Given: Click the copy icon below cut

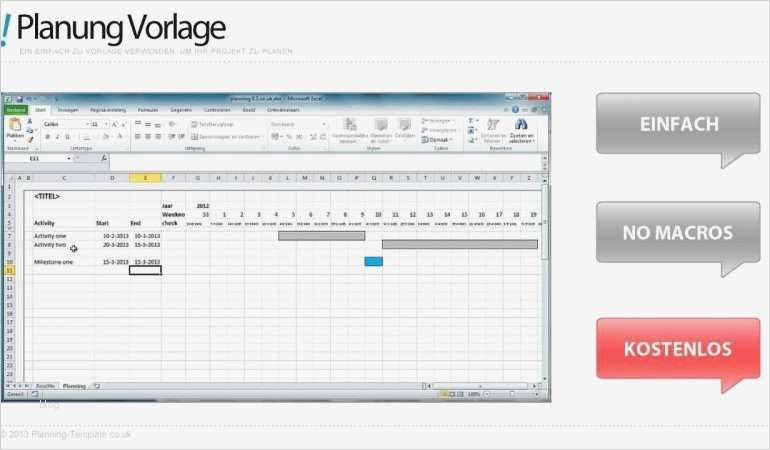Looking at the screenshot, I should [x=30, y=130].
